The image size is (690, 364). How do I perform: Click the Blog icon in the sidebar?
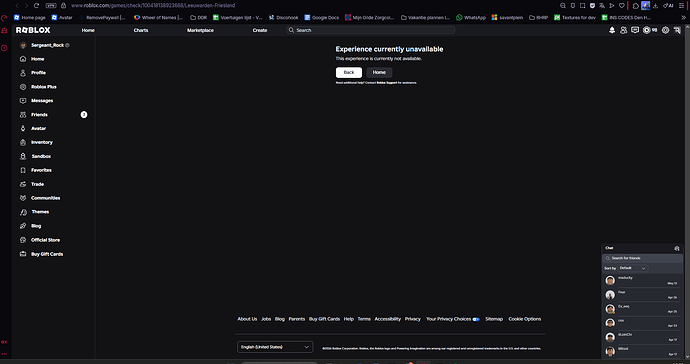23,226
